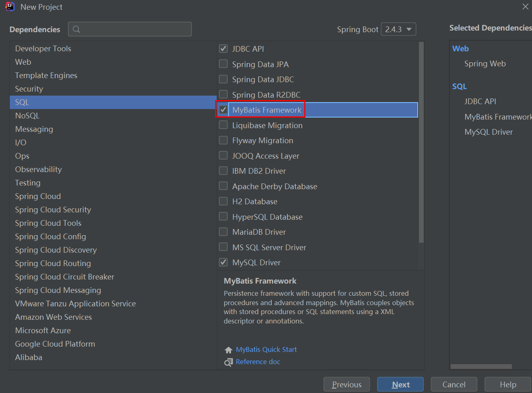Open the NoSQL category
This screenshot has height=393, width=532.
113,116
